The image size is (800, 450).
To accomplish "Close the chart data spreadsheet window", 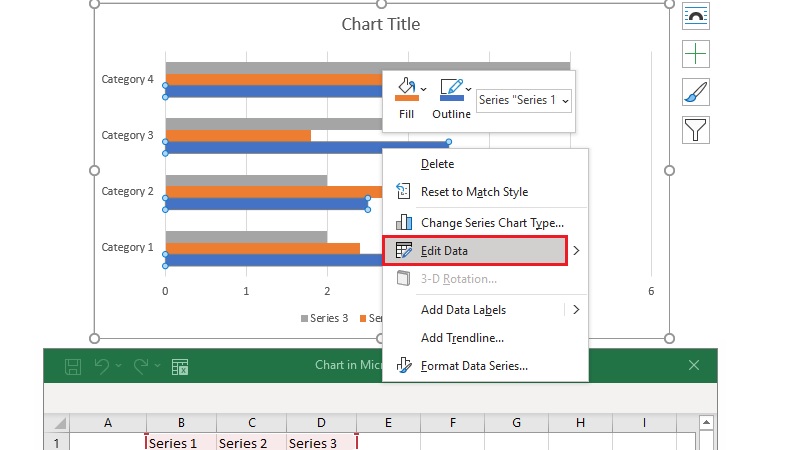I will [x=693, y=365].
